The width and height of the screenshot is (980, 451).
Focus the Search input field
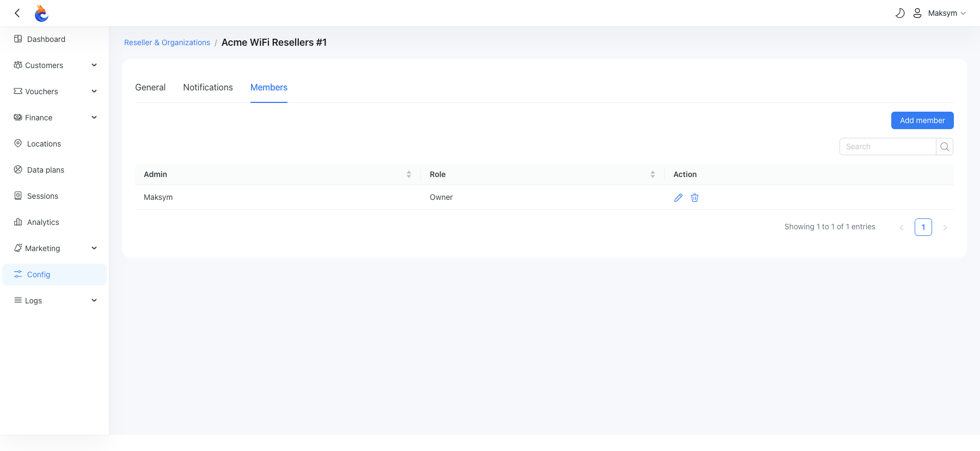(887, 147)
